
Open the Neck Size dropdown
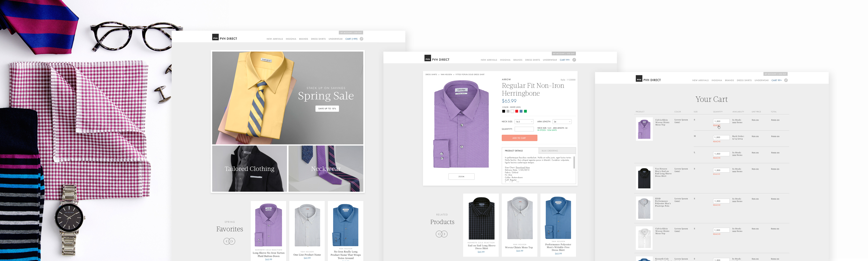(524, 122)
